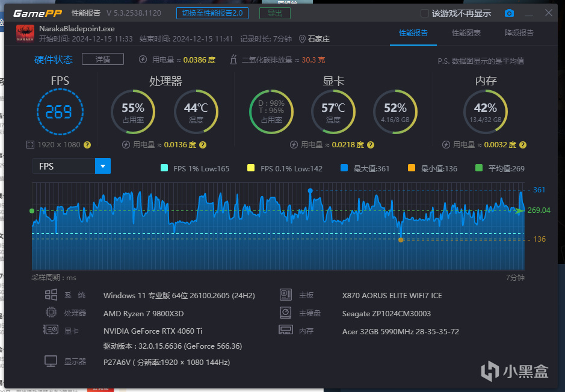Click the 导出 export button
The image size is (565, 392).
pos(275,13)
